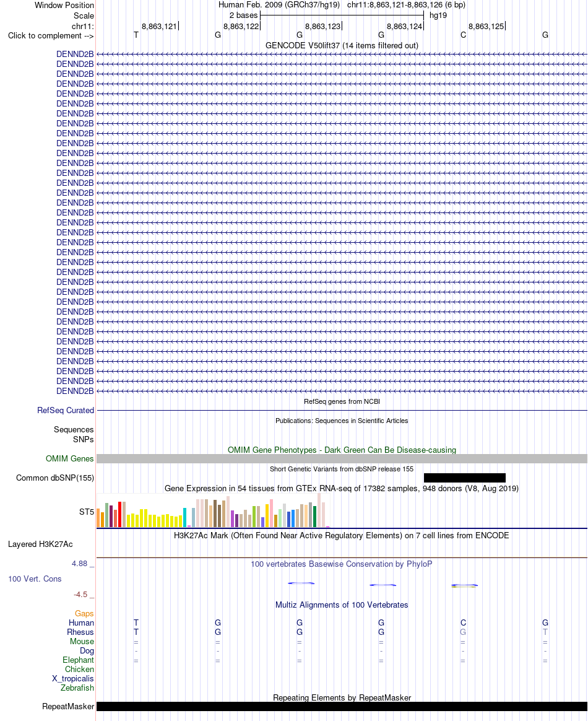The height and width of the screenshot is (721, 588).
Task: Click the 'ST5' gene label
Action: (x=87, y=512)
